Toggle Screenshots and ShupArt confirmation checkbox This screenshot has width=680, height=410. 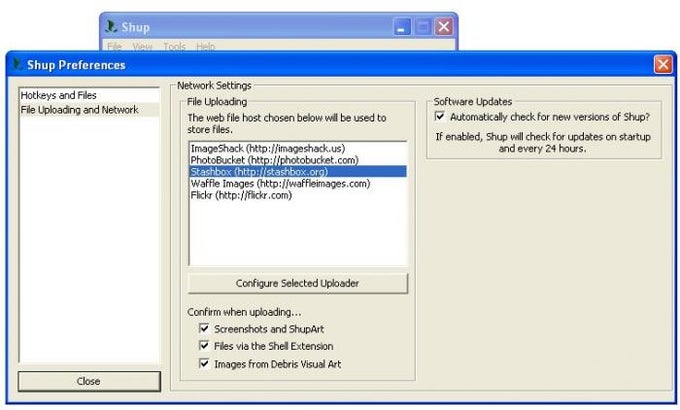coord(204,328)
